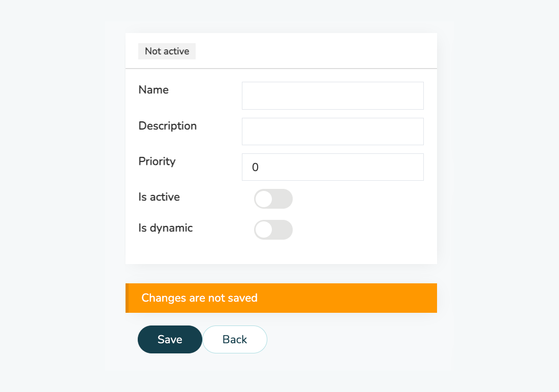
Task: Click the Not active status badge
Action: tap(167, 51)
